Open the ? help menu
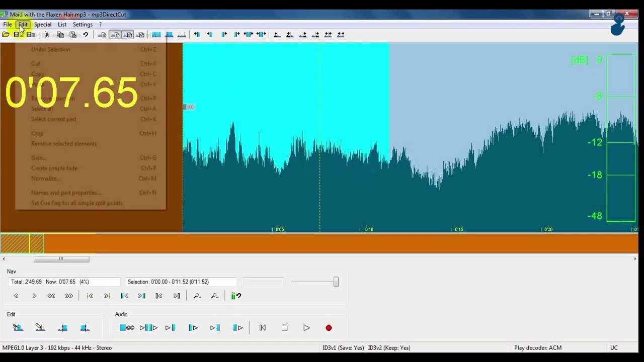 [100, 24]
